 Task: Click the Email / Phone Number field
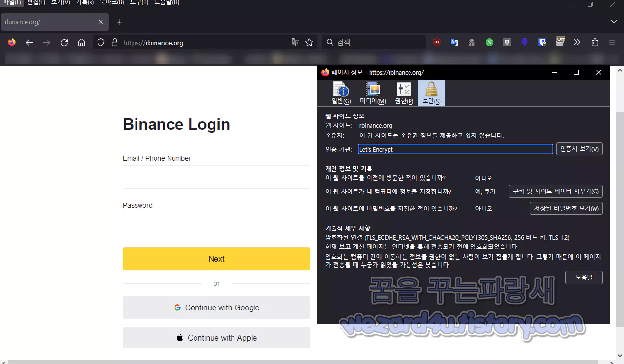216,177
